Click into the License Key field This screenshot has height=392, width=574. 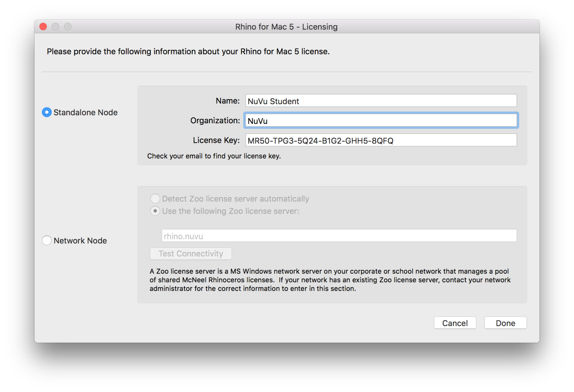click(381, 140)
